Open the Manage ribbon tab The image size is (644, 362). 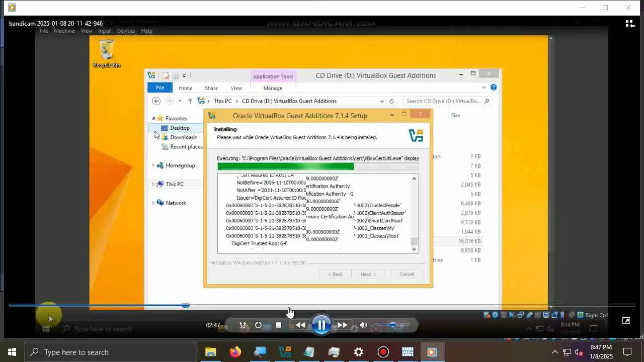(273, 88)
